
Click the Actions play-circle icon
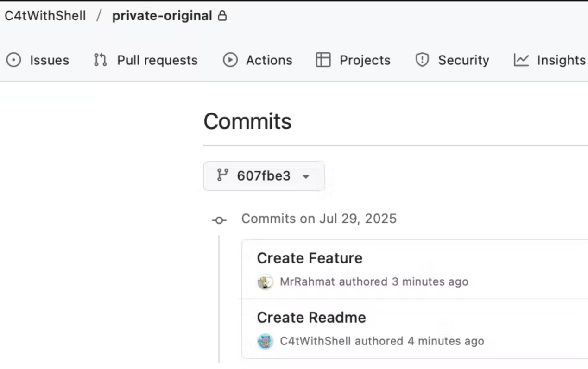tap(230, 60)
